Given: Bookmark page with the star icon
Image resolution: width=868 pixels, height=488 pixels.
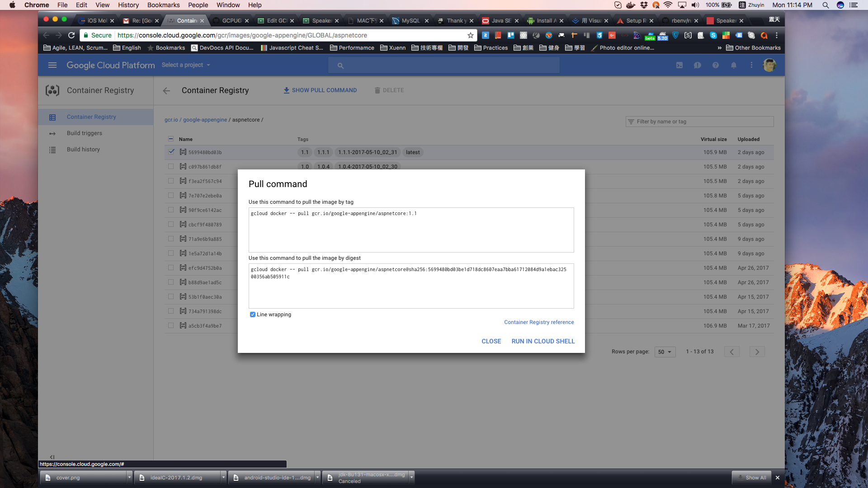Looking at the screenshot, I should [x=471, y=35].
